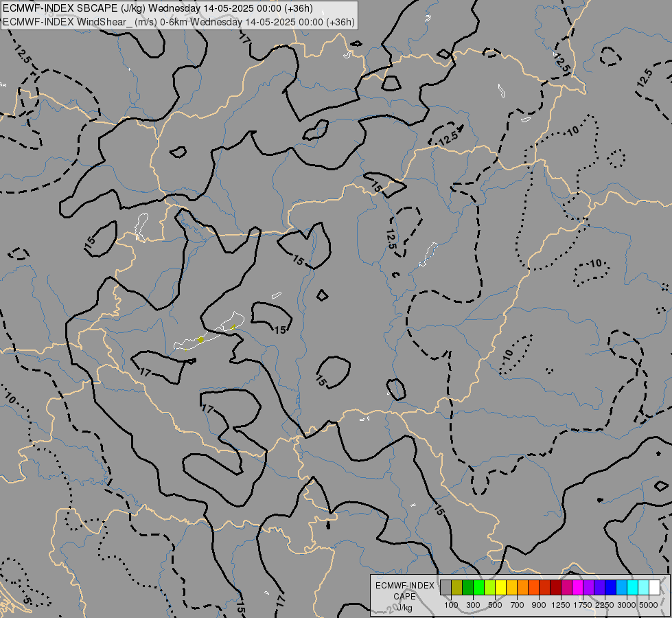Click the "3000" legend scale value
This screenshot has width=672, height=618.
(627, 605)
